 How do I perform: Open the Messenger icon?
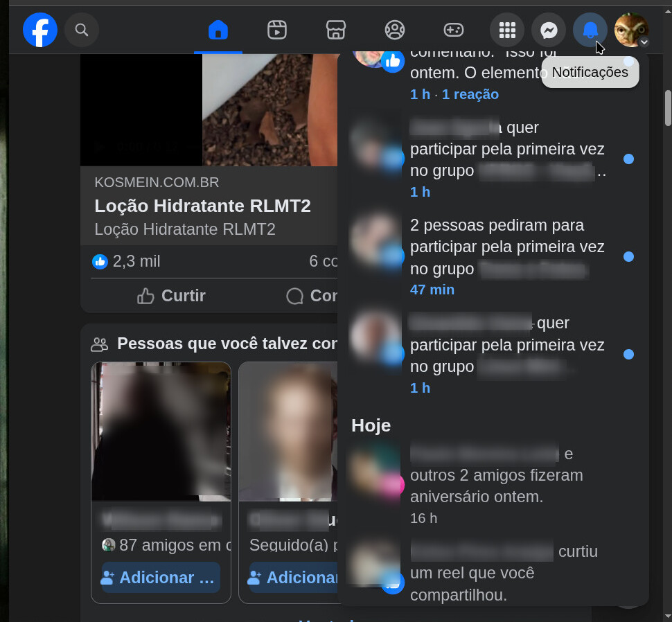(549, 30)
